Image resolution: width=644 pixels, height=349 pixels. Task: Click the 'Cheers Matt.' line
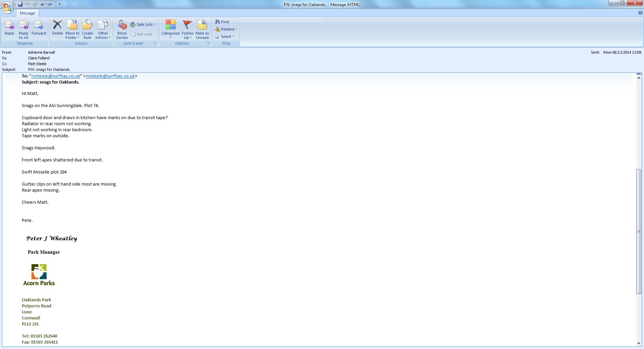35,202
